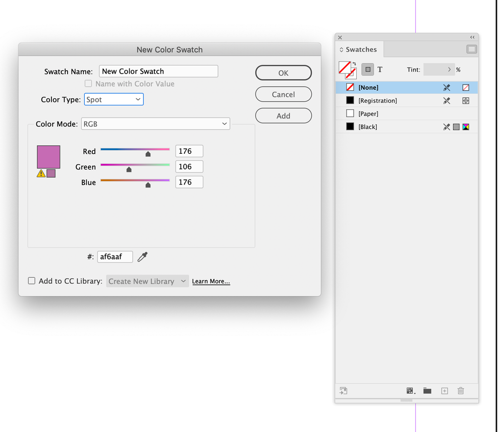Open the Swatches panel menu

coord(471,49)
